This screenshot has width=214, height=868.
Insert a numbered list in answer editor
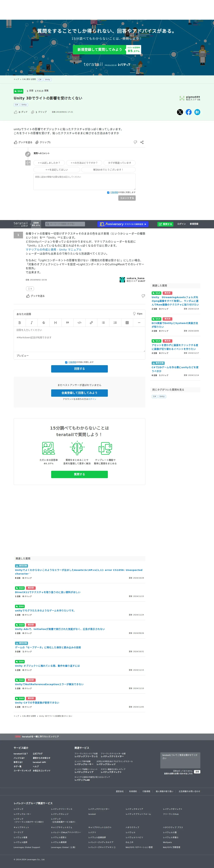[x=115, y=322]
